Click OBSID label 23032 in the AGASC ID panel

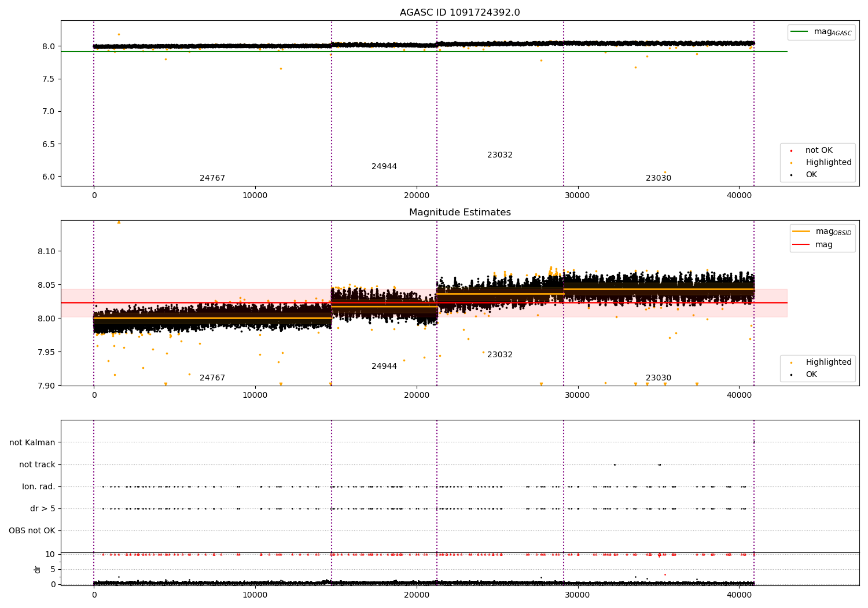(500, 155)
